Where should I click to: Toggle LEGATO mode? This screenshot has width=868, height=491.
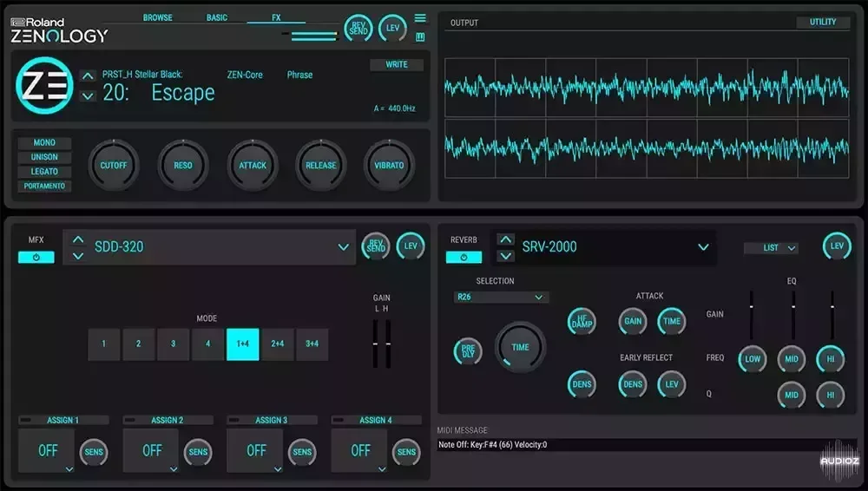click(44, 172)
